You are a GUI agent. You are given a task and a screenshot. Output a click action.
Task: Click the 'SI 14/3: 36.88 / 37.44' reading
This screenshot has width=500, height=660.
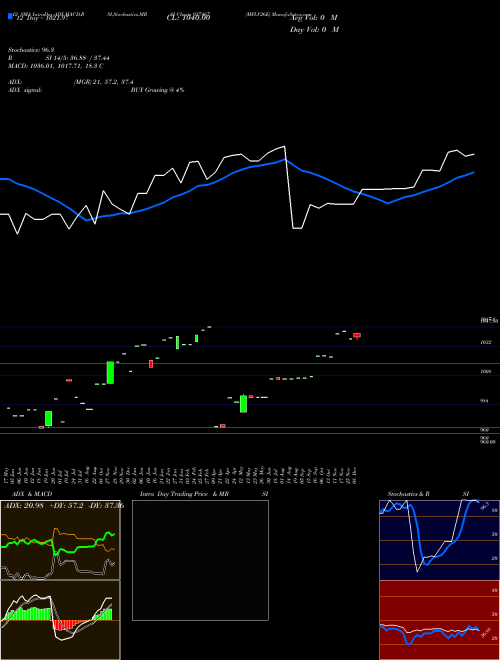pos(78,58)
